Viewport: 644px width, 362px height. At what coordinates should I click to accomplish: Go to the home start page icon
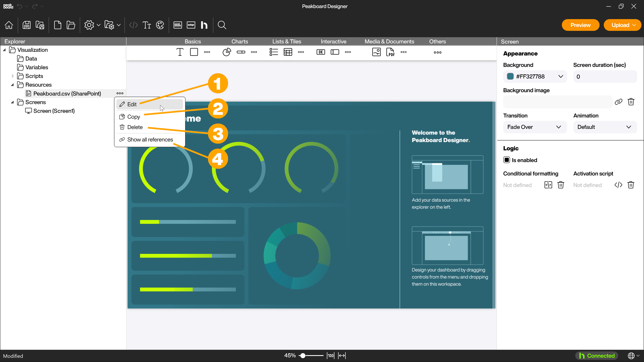coord(9,25)
